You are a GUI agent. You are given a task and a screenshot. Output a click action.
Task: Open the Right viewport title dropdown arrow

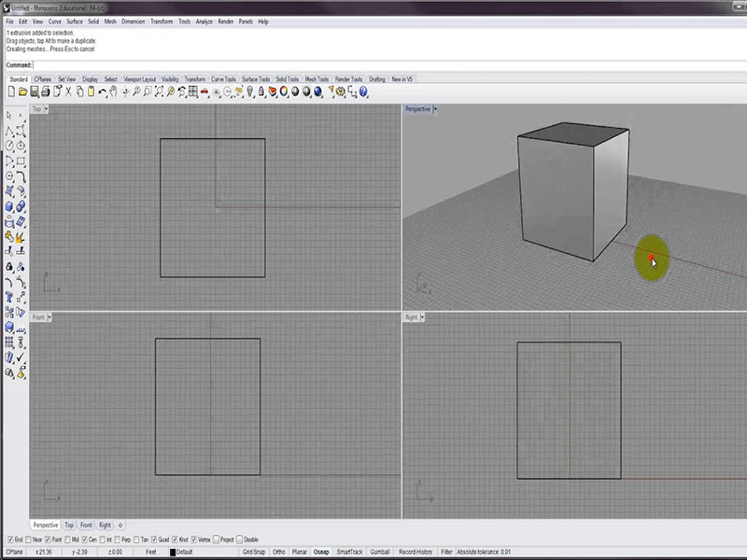(423, 317)
